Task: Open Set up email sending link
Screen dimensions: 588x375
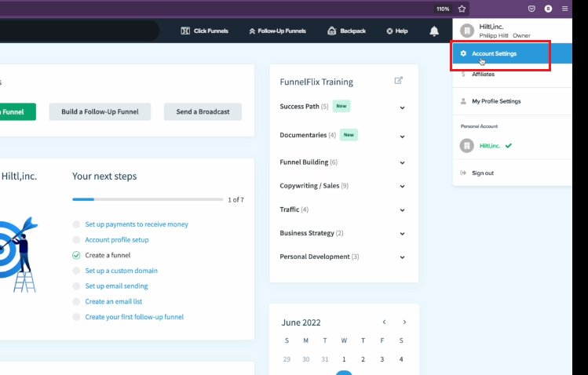Action: pos(116,286)
